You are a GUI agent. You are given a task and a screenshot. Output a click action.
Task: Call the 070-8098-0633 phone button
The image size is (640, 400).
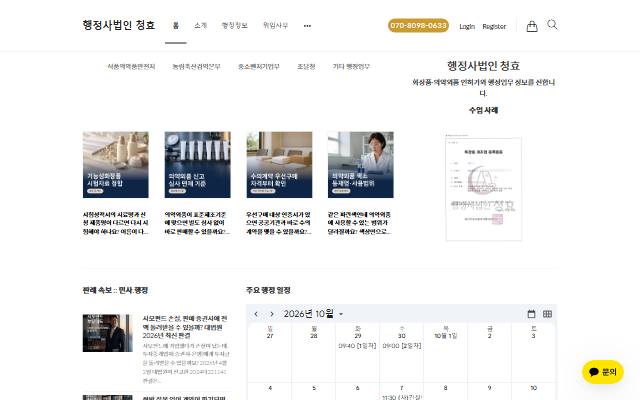point(418,25)
